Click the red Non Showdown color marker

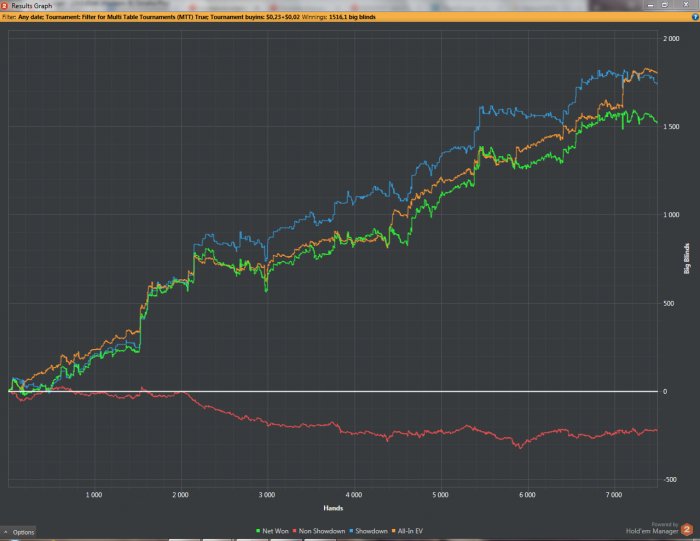click(295, 531)
